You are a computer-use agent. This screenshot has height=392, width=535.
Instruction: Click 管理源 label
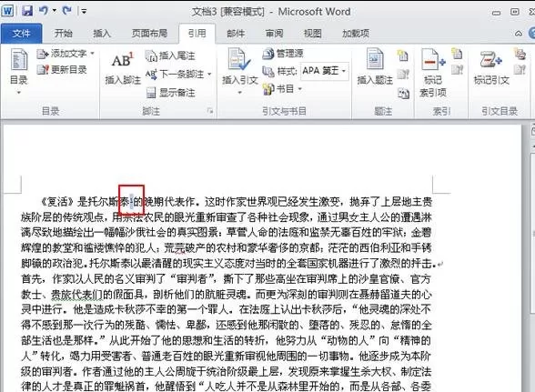pyautogui.click(x=289, y=54)
